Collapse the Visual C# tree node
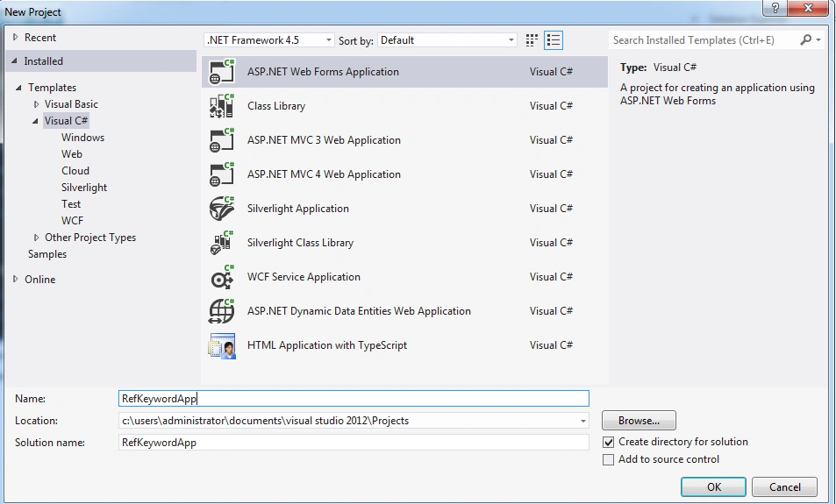This screenshot has height=504, width=836. pyautogui.click(x=35, y=121)
